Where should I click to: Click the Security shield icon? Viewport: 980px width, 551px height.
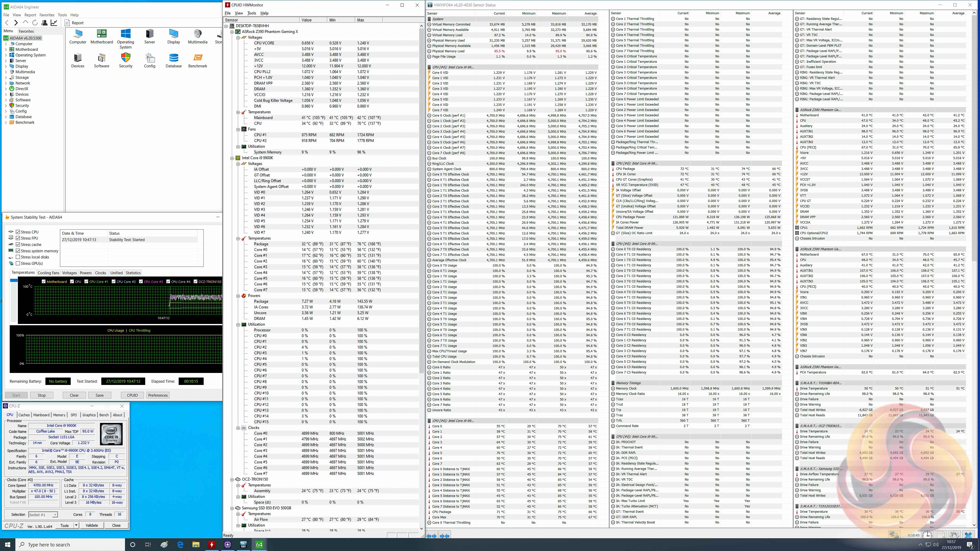(x=126, y=59)
